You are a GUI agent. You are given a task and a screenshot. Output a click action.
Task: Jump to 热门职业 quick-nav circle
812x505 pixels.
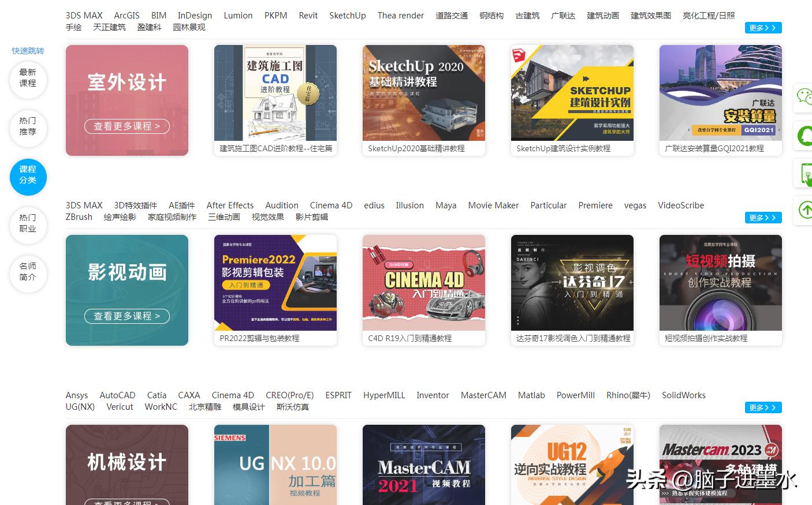[x=28, y=223]
